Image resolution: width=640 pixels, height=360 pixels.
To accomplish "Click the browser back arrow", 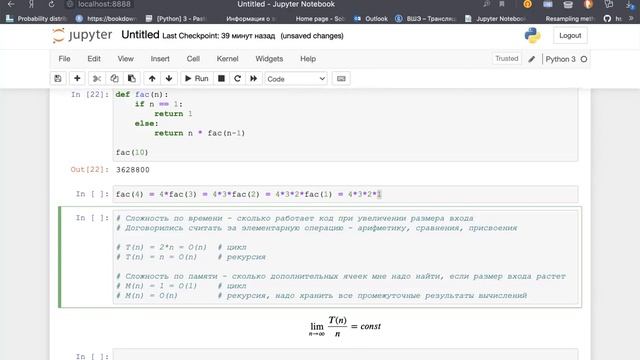I will (x=11, y=4).
